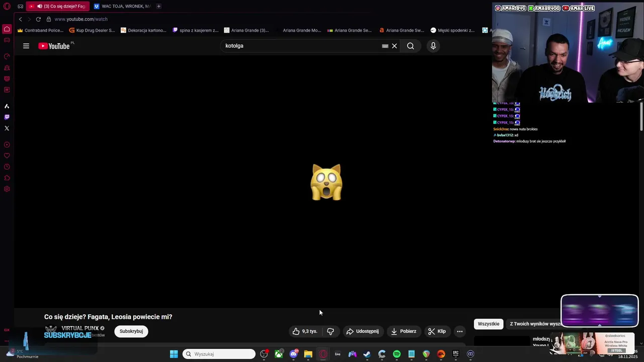Select the 'Wszystkie' filter chip
The image size is (644, 362).
coord(489,324)
